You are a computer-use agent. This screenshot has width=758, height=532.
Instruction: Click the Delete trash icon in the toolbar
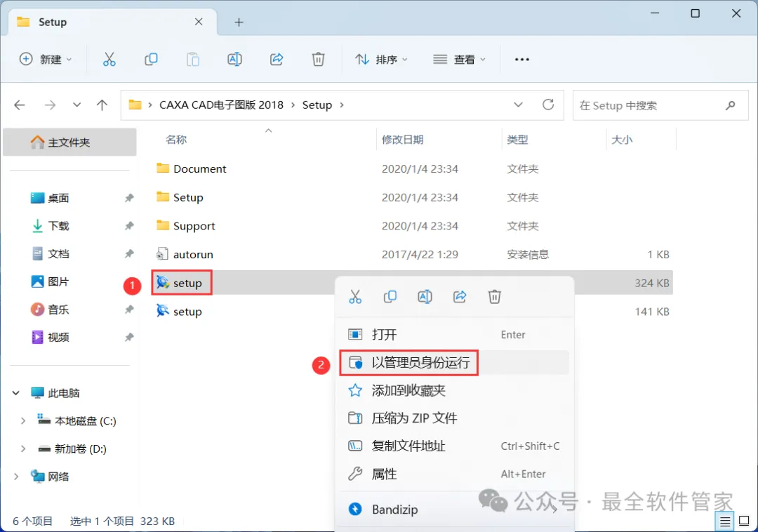[318, 60]
